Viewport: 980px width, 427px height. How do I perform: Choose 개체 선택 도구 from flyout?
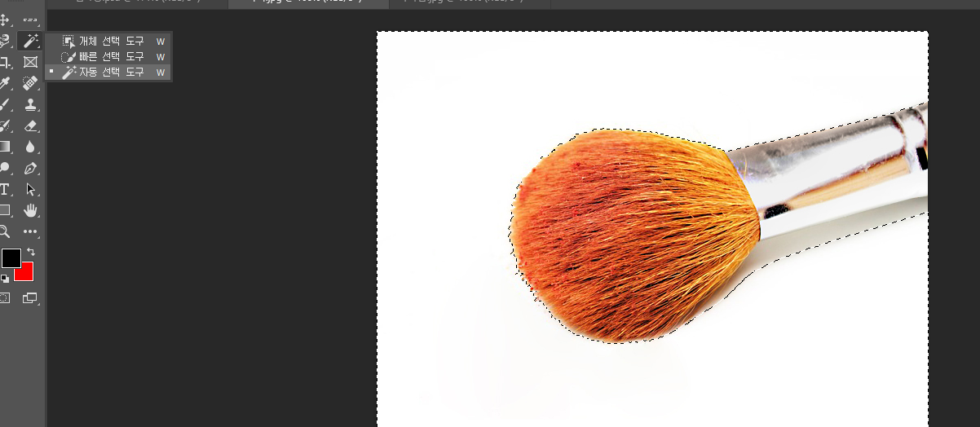click(x=108, y=41)
